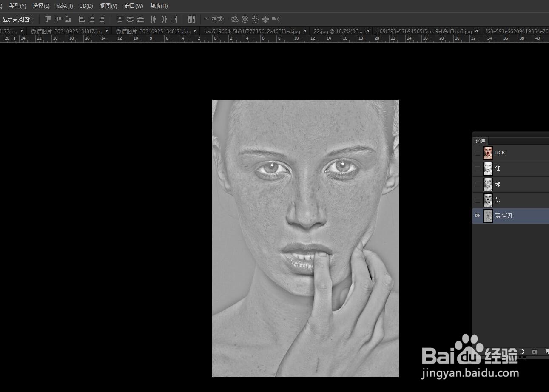Viewport: 549px width, 392px height.
Task: Open the 帮助(H) menu
Action: 159,6
